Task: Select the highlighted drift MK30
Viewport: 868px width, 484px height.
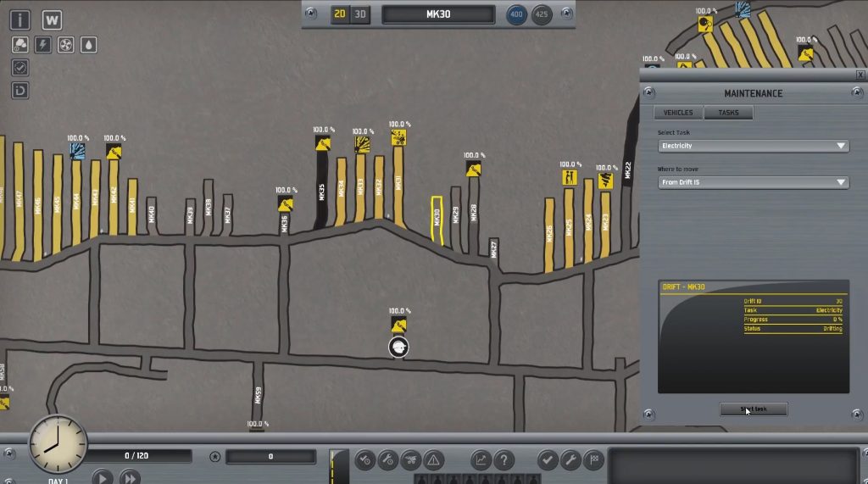Action: [x=437, y=220]
